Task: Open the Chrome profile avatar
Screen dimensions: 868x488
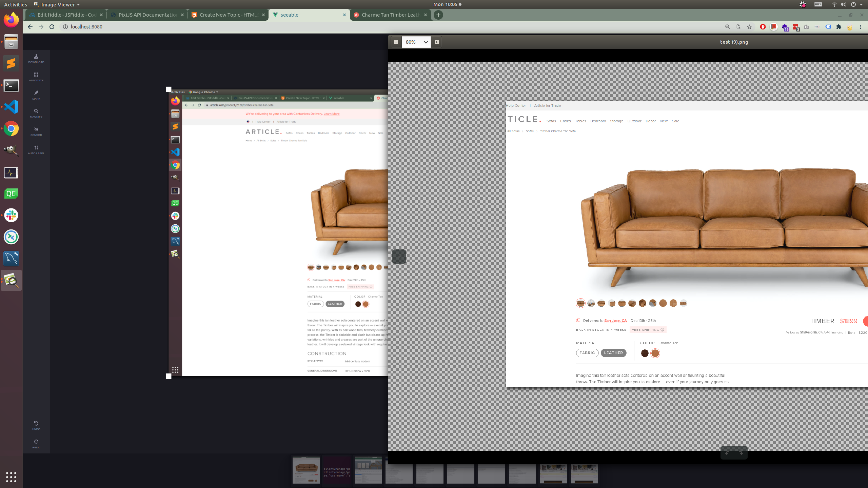Action: tap(850, 27)
